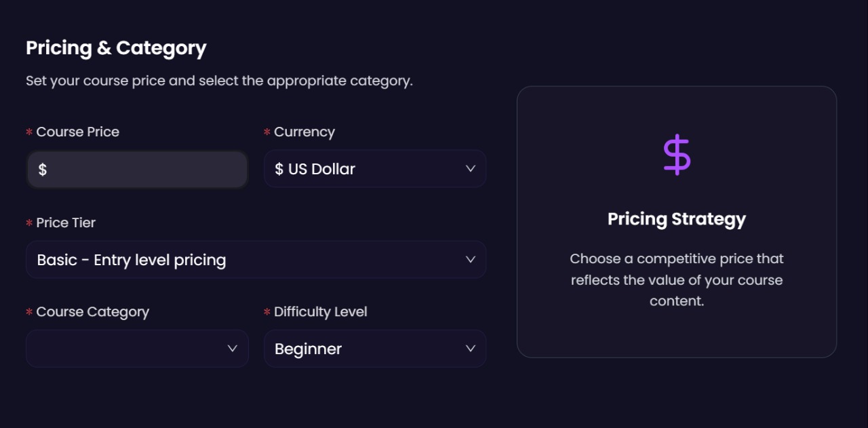Click the purple dollar sign icon
The width and height of the screenshot is (868, 428).
[x=677, y=155]
